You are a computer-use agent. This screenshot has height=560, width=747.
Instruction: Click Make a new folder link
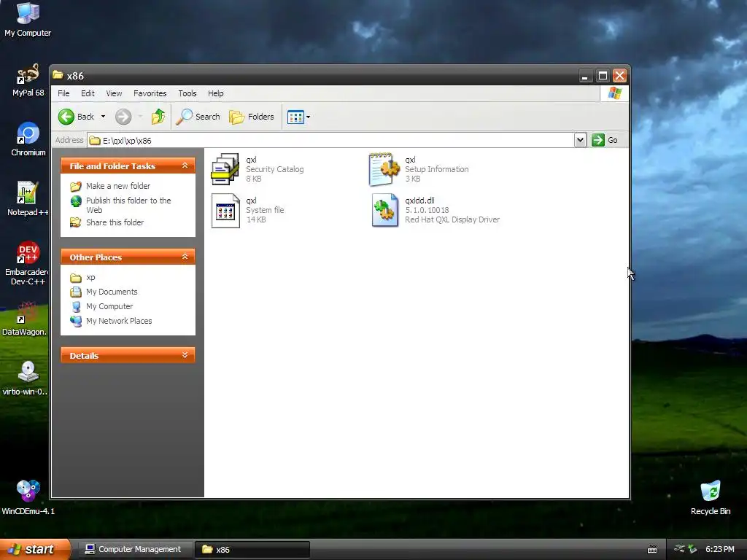point(118,186)
